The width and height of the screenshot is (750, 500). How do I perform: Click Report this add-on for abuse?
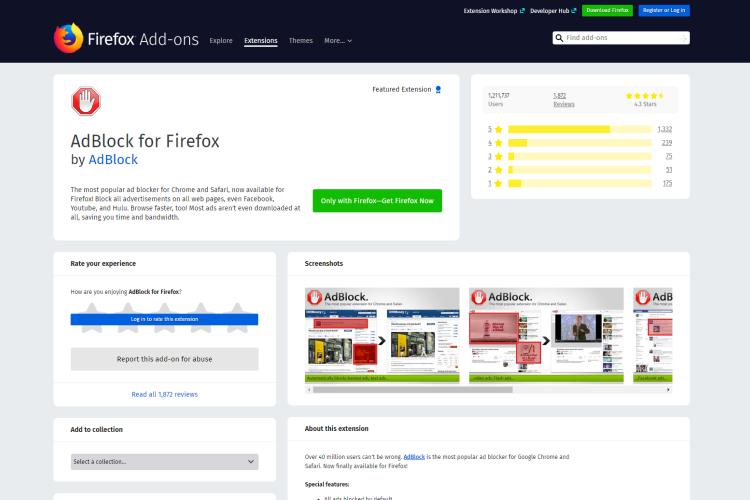pos(165,359)
